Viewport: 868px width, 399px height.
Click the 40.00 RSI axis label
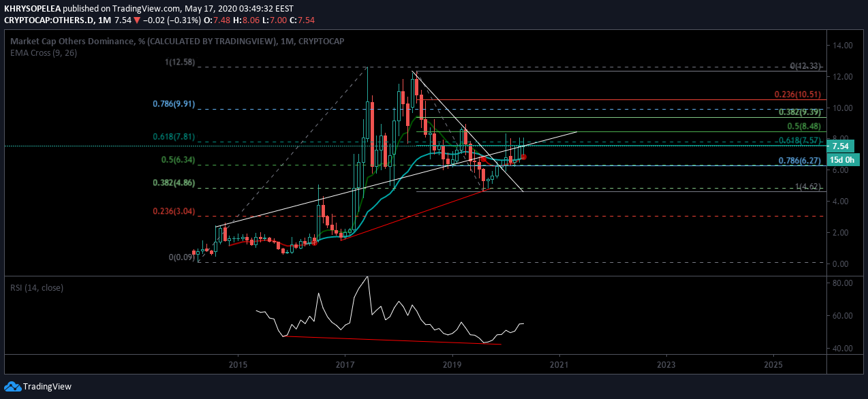pos(843,349)
